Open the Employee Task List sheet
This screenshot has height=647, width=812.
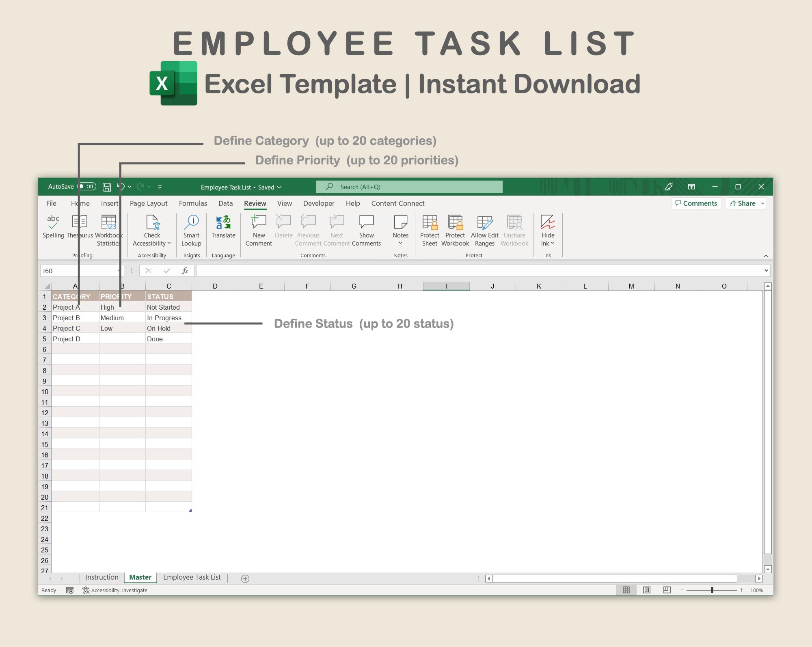(192, 577)
